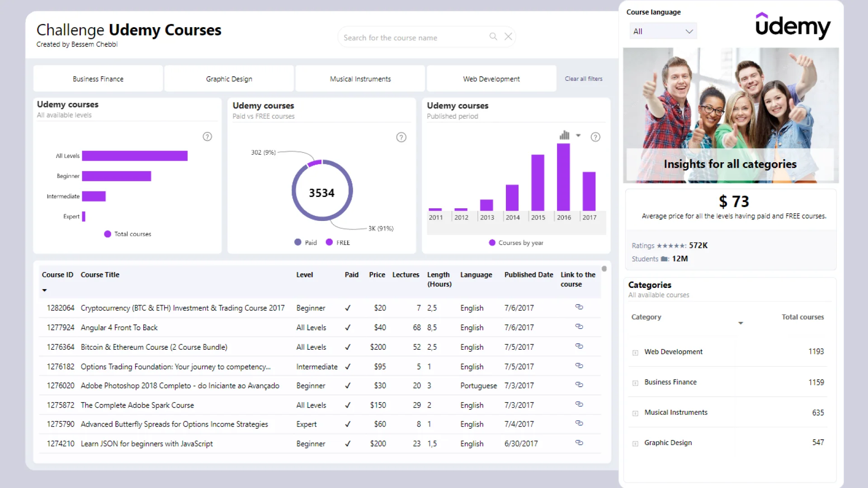
Task: Open link icon for Advanced Butterfly Spreads row
Action: pos(579,423)
